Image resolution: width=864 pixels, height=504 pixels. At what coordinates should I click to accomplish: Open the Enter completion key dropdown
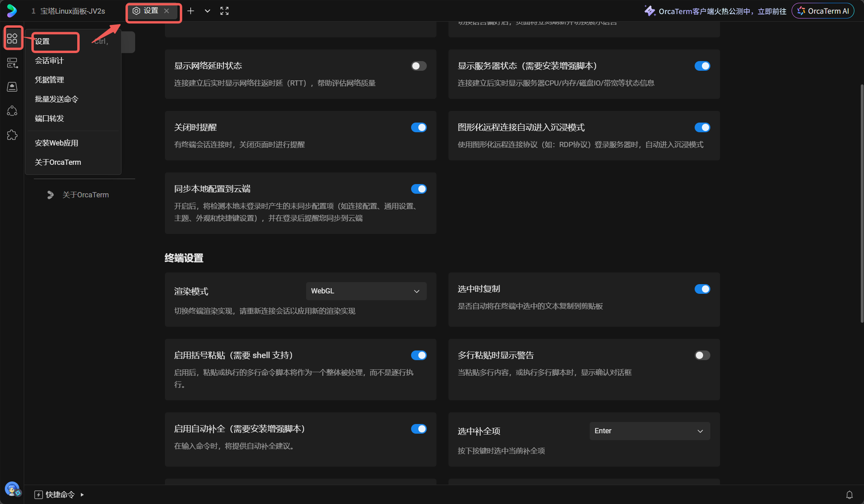650,431
